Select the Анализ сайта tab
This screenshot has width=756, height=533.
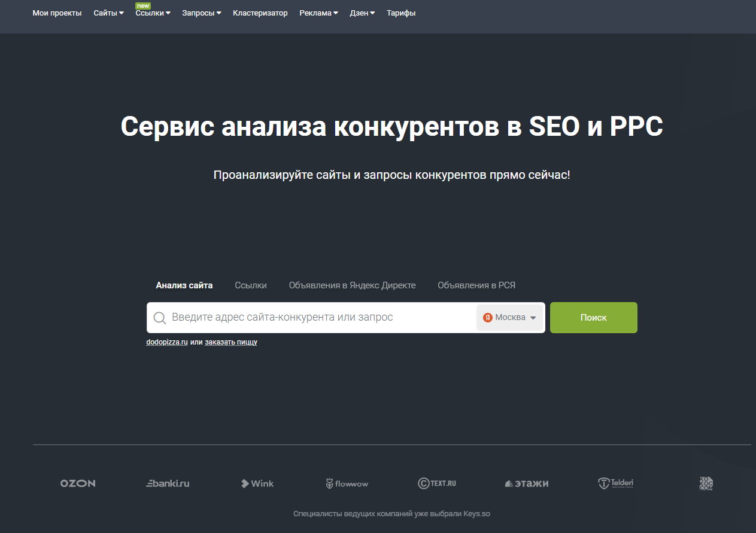click(x=184, y=285)
